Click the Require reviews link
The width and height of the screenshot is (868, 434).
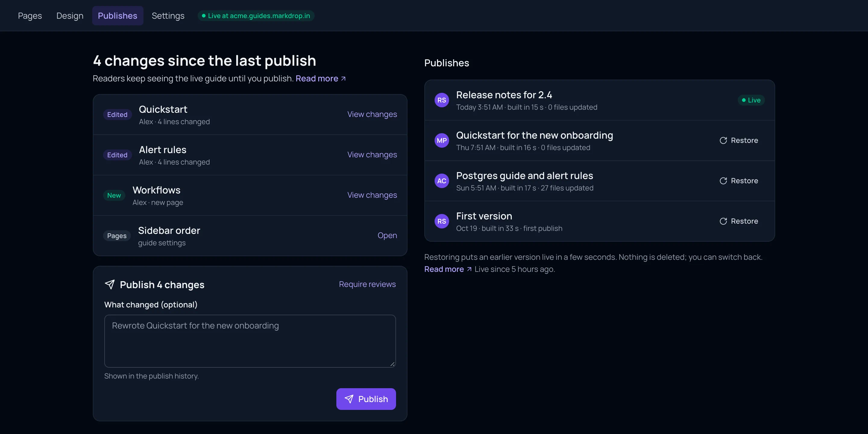[x=367, y=285]
